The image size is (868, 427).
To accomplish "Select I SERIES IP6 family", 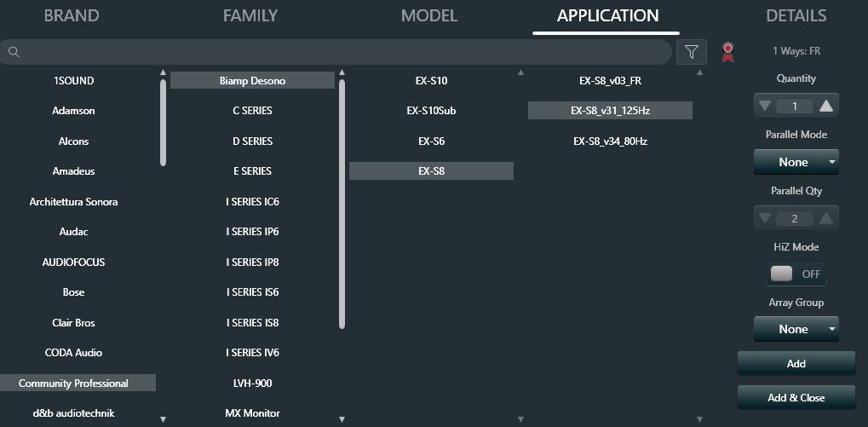I will pyautogui.click(x=252, y=232).
